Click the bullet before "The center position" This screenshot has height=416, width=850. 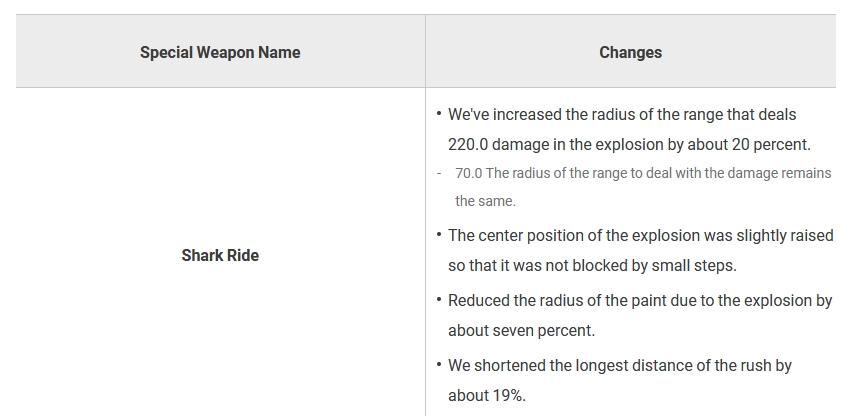point(439,234)
